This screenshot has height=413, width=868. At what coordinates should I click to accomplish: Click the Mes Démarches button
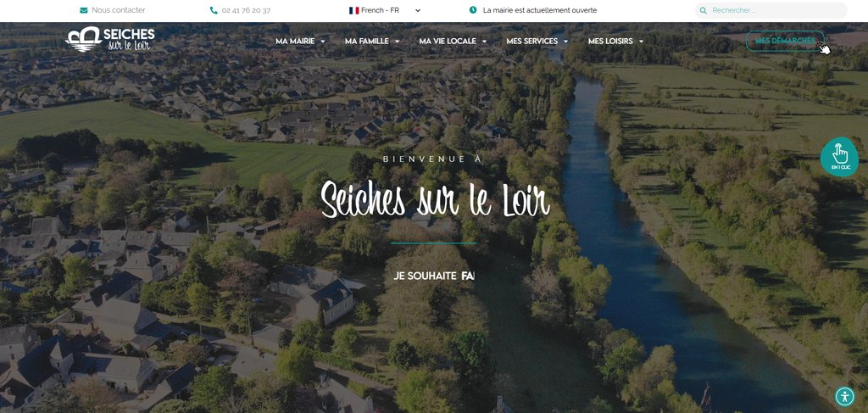pos(785,41)
